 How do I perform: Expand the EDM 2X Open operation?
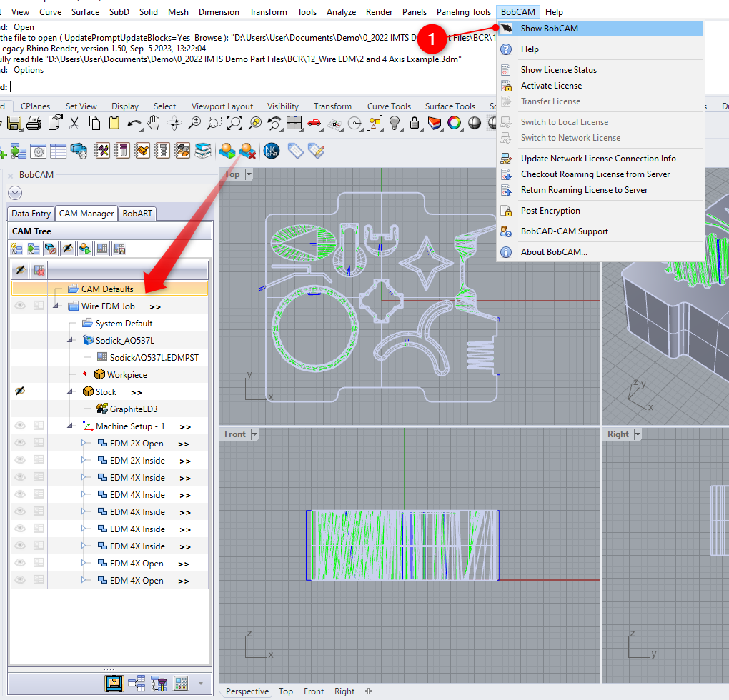pyautogui.click(x=84, y=443)
